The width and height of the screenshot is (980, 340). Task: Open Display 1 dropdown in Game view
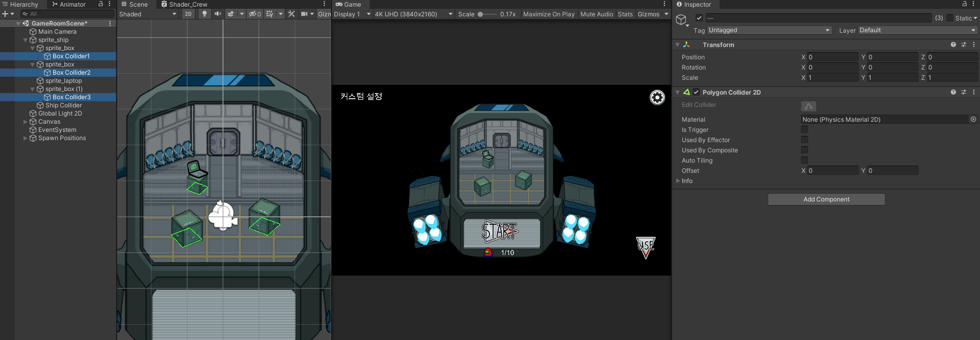[x=352, y=14]
